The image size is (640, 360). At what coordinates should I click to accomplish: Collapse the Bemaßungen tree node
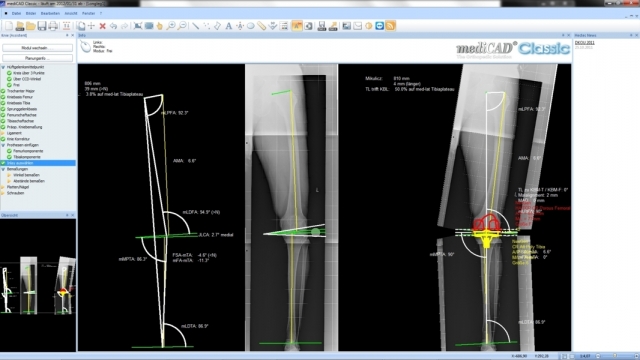[3, 169]
